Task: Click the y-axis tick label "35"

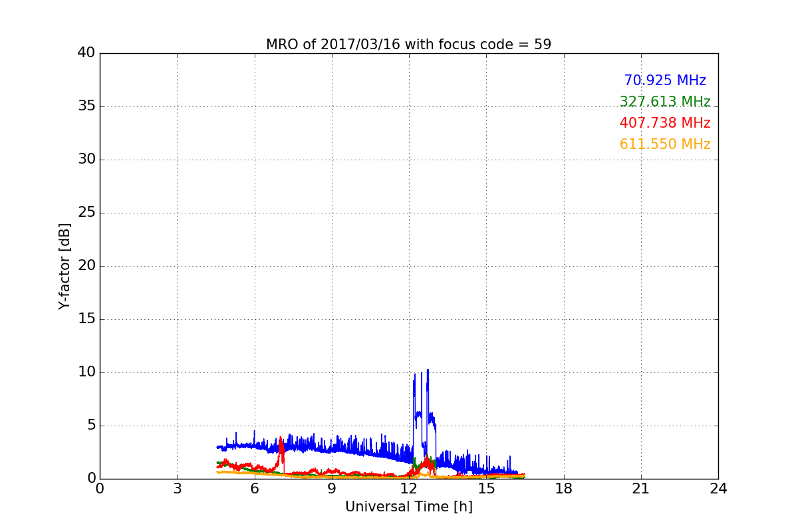Action: (86, 106)
